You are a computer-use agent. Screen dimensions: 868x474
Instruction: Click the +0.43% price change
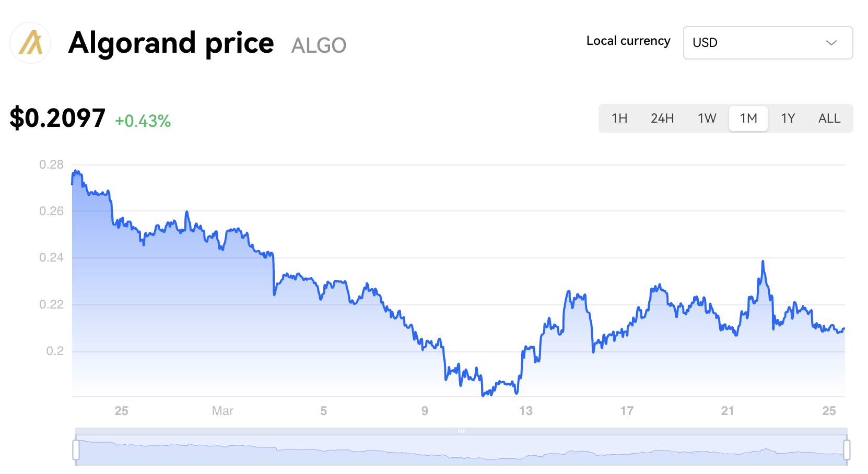(x=143, y=121)
